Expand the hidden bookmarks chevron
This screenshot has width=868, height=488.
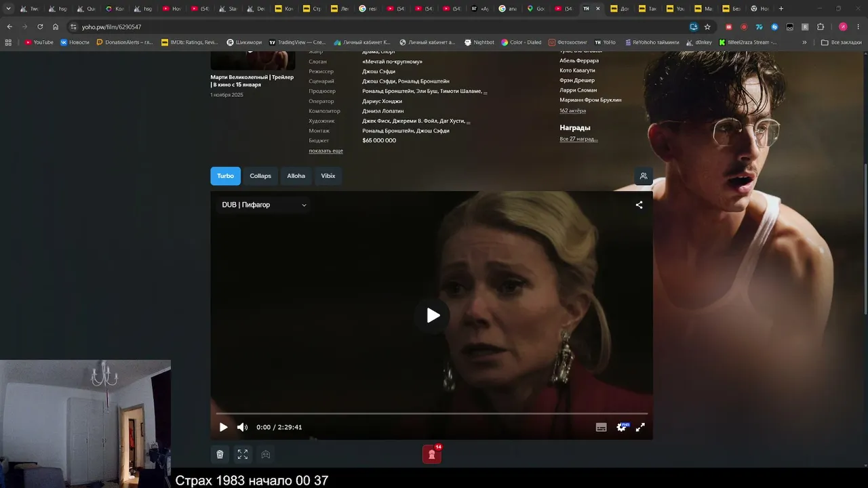(x=804, y=42)
